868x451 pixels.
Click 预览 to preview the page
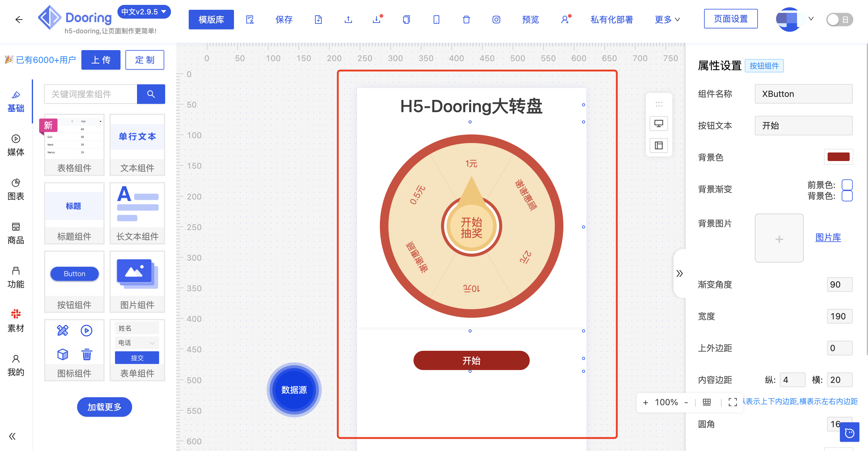[x=530, y=20]
